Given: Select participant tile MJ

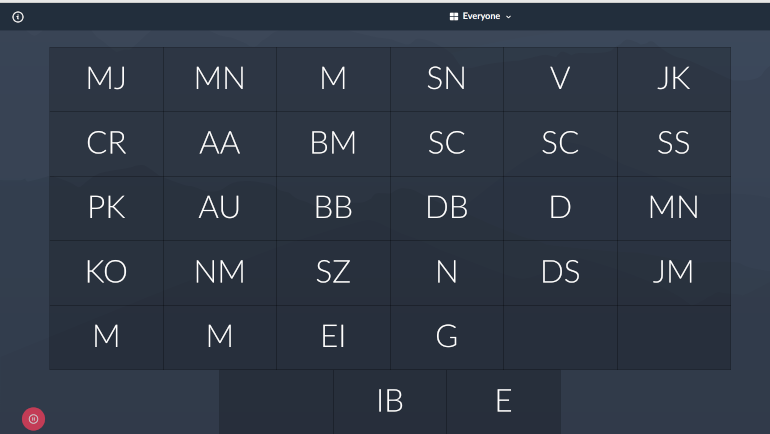Looking at the screenshot, I should point(106,79).
